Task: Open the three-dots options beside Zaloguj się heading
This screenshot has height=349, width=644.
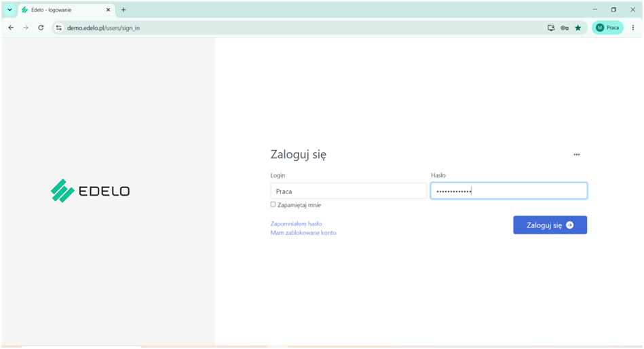Action: click(577, 155)
